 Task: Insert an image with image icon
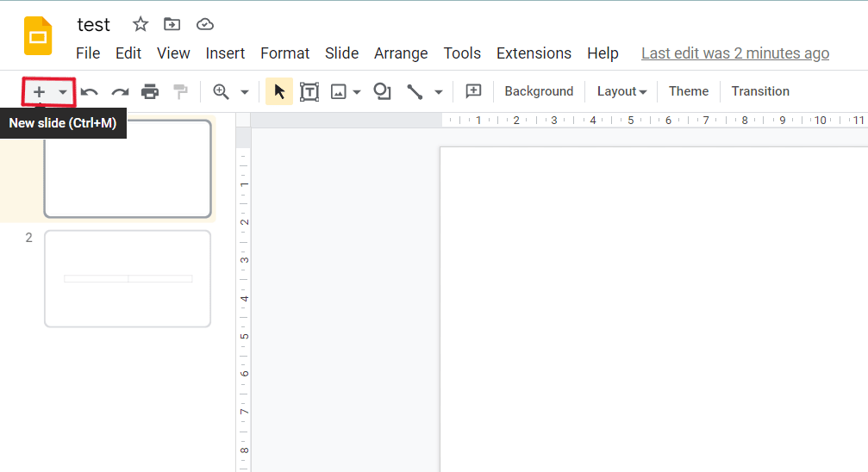pyautogui.click(x=338, y=91)
